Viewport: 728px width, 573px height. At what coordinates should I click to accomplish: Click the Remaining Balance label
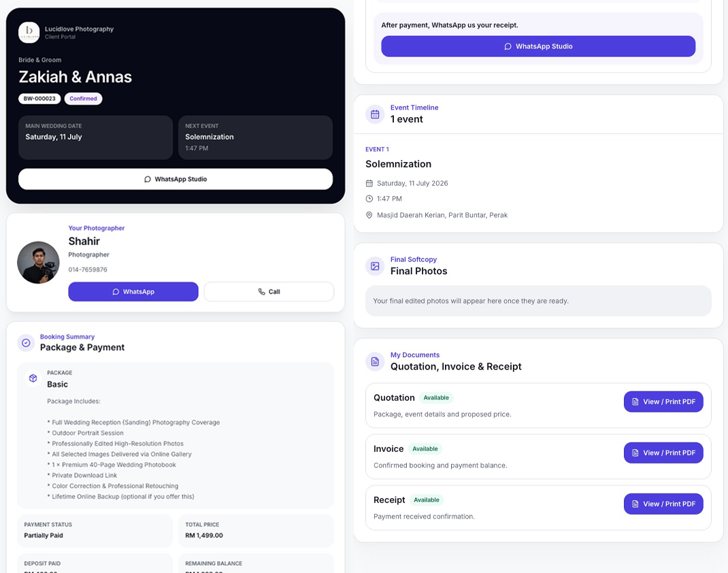214,563
